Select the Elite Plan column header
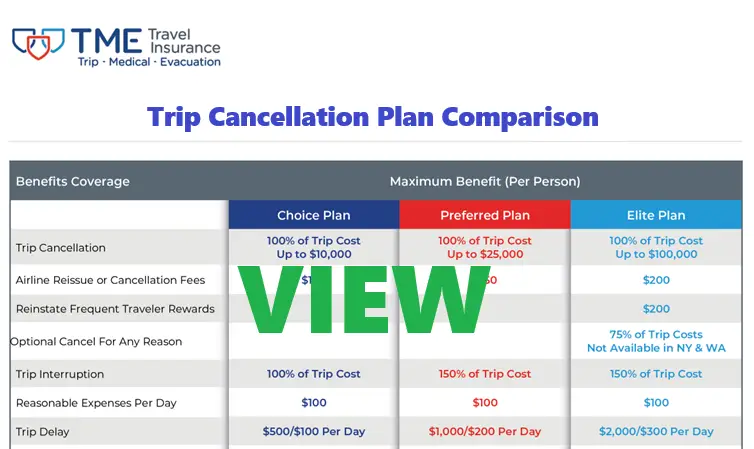Viewport: 754px width, 449px height. coord(656,215)
